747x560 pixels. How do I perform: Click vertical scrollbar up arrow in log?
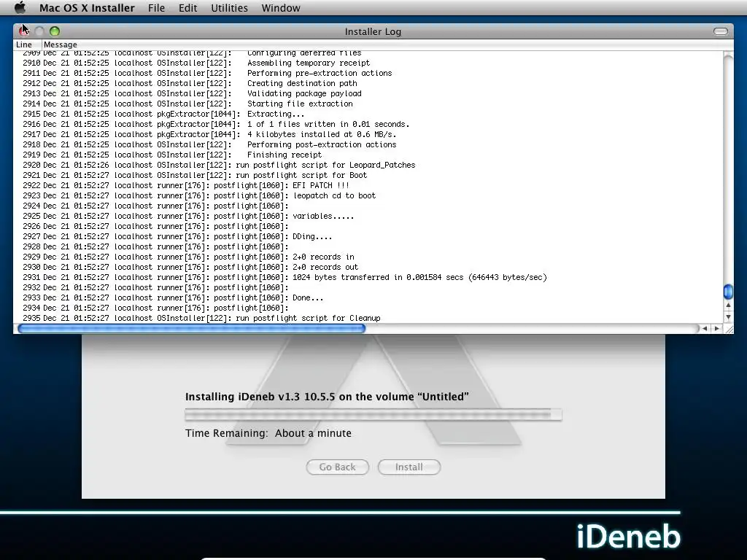click(x=728, y=306)
